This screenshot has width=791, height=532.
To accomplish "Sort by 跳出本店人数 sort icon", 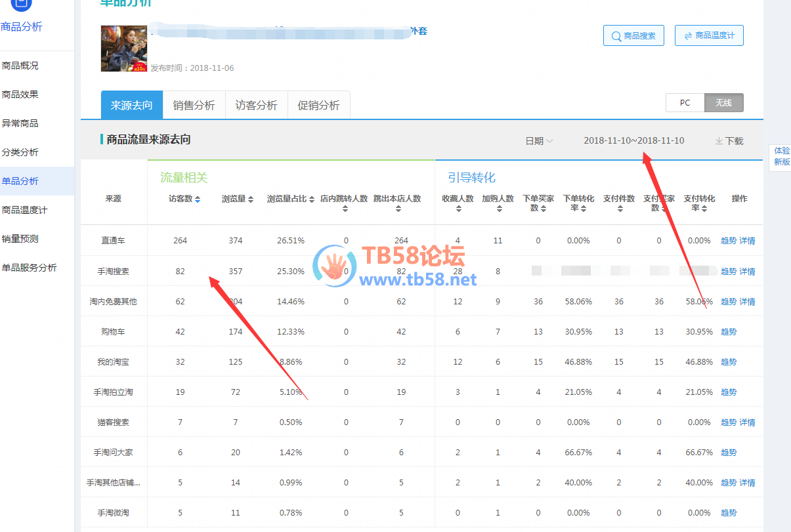I will tap(398, 209).
